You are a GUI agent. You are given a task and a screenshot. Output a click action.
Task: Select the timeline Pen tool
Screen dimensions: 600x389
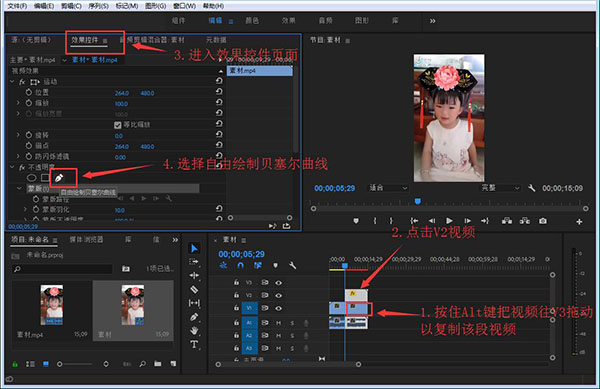coord(194,317)
